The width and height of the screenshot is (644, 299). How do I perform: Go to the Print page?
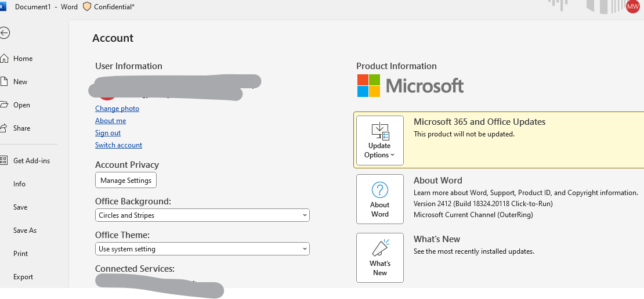point(20,253)
